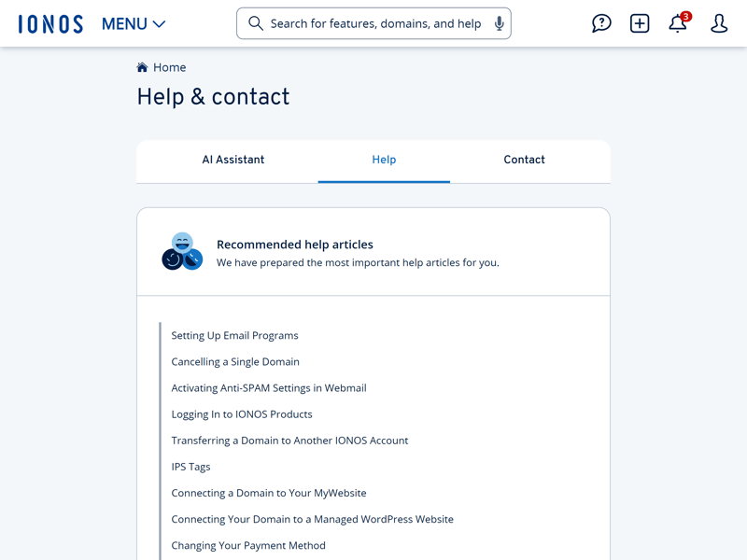Select the Help tab
The height and width of the screenshot is (560, 747).
click(384, 161)
